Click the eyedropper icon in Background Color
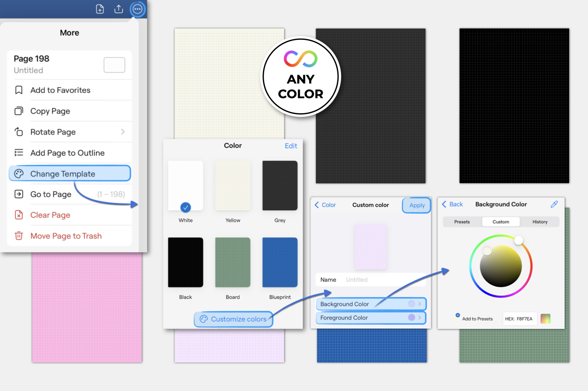 point(554,204)
